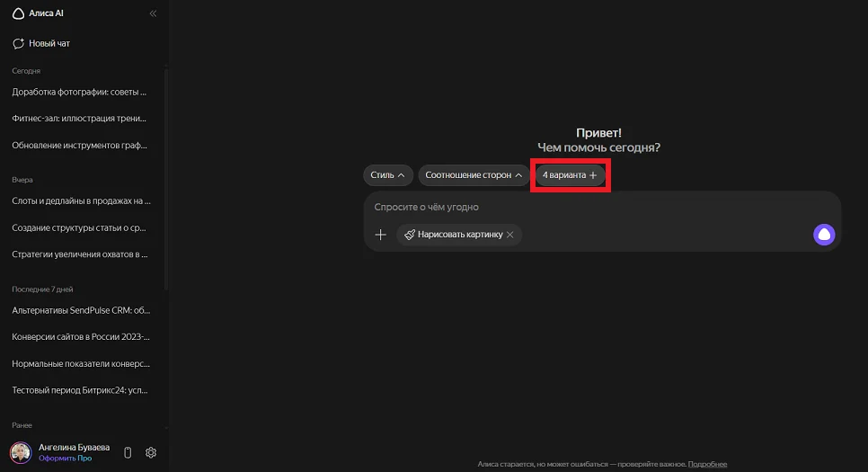Start a new chat with Новый чат
This screenshot has width=868, height=472.
click(41, 43)
